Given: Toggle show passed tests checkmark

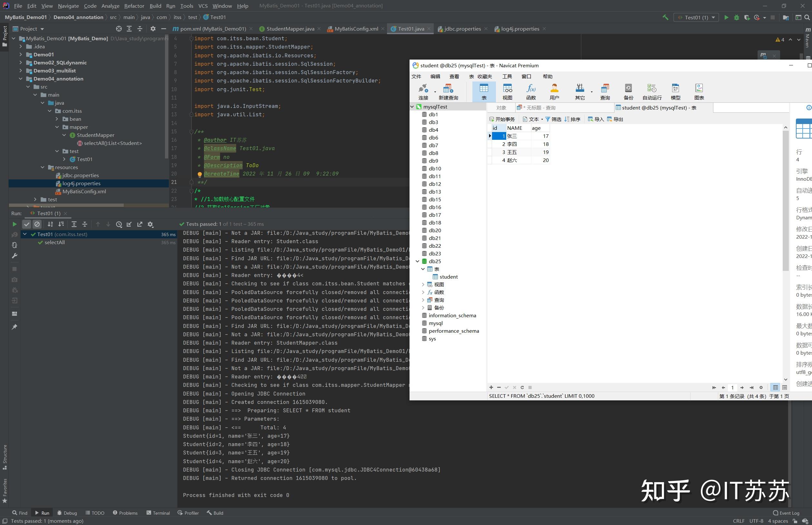Looking at the screenshot, I should pos(27,224).
